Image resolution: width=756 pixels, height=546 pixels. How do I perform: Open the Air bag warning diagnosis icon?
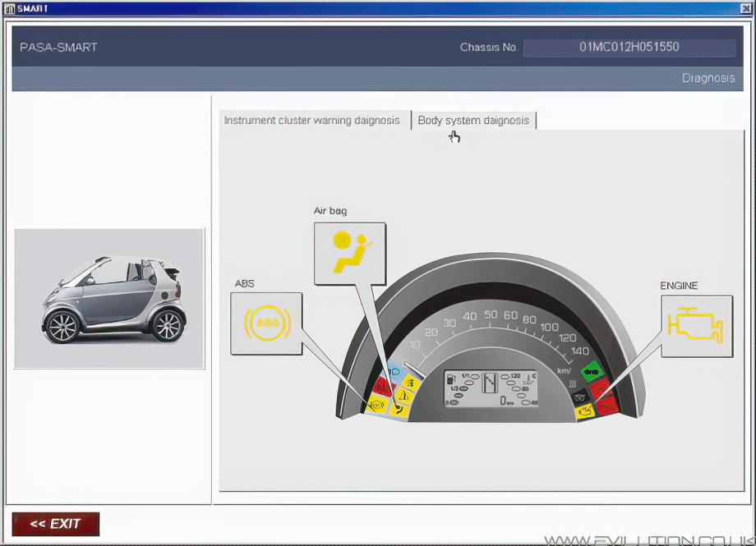click(x=349, y=254)
